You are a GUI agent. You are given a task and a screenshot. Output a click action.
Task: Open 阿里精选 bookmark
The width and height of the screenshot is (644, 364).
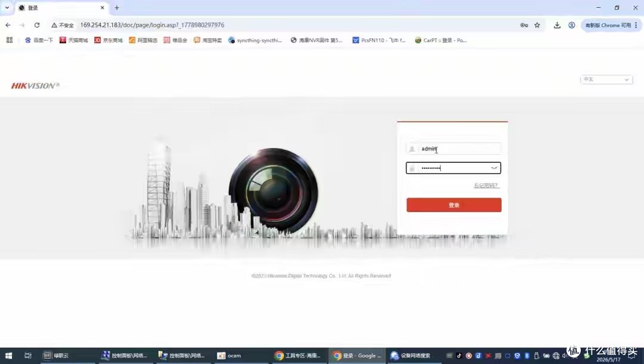143,40
